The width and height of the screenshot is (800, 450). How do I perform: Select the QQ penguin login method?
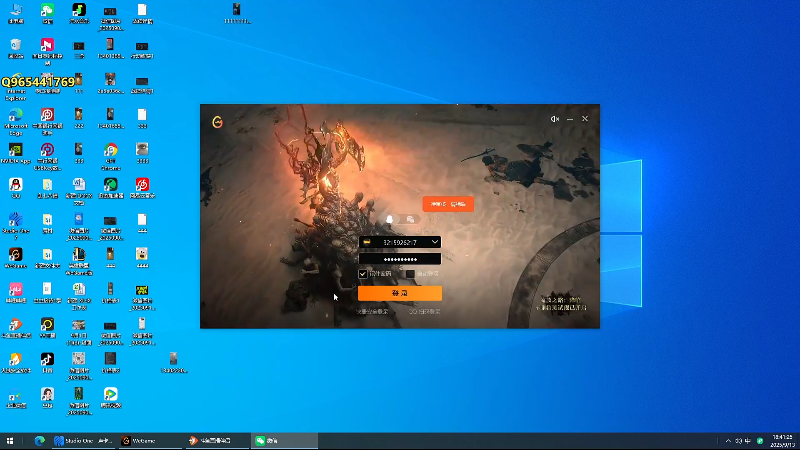tap(389, 219)
